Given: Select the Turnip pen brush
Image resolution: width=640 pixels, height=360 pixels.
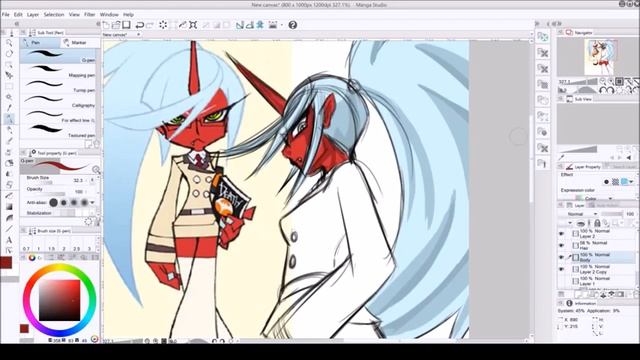Looking at the screenshot, I should point(58,86).
